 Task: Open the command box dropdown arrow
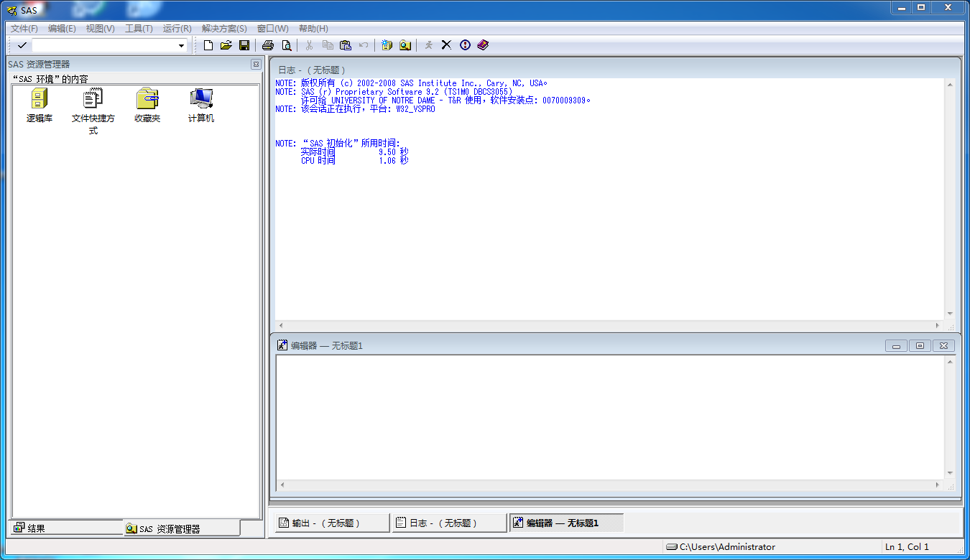coord(181,46)
